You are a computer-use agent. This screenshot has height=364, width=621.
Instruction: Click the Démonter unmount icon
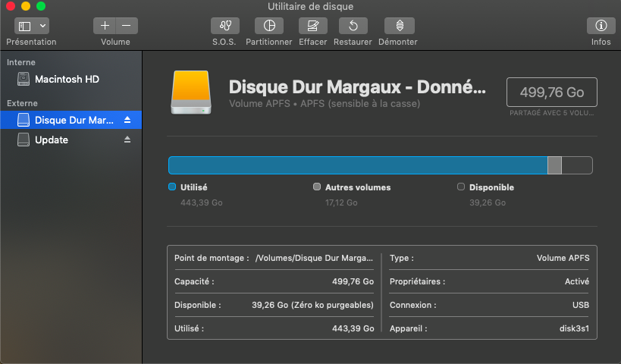point(399,26)
